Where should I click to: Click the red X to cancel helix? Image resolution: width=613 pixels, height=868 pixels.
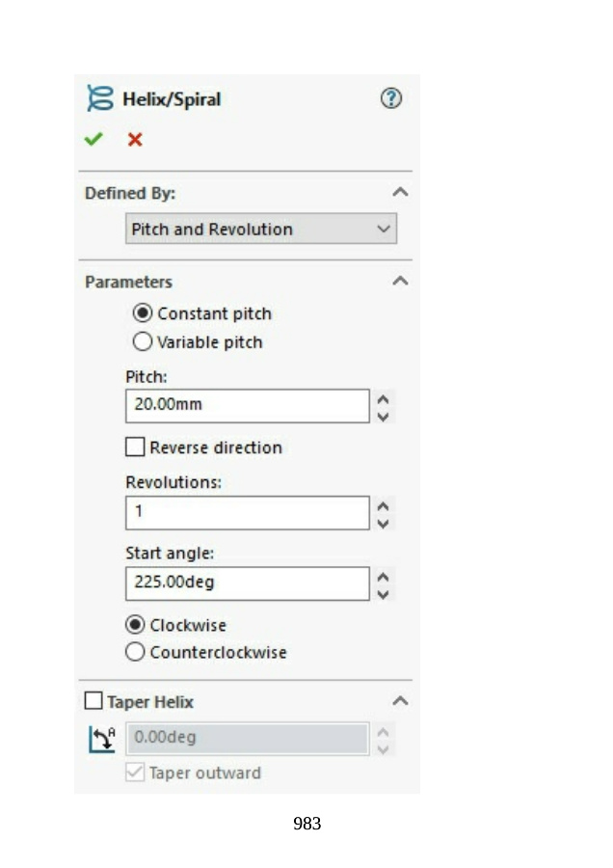[135, 140]
